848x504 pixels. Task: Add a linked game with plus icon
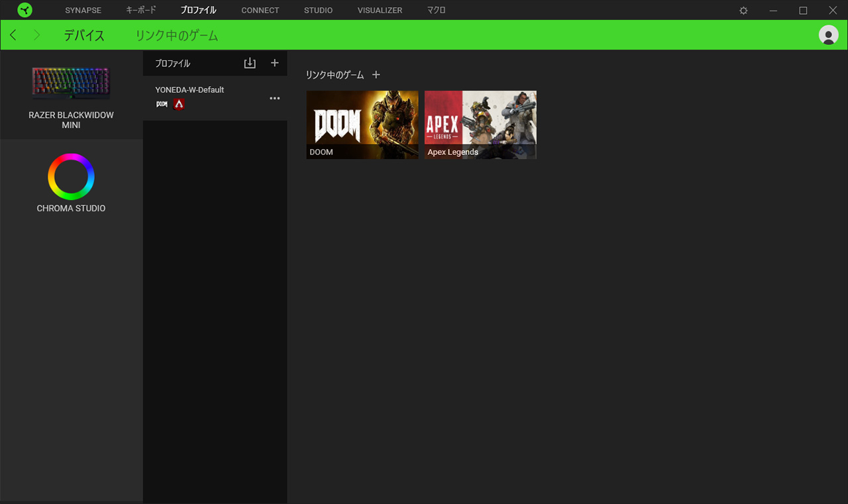tap(376, 75)
